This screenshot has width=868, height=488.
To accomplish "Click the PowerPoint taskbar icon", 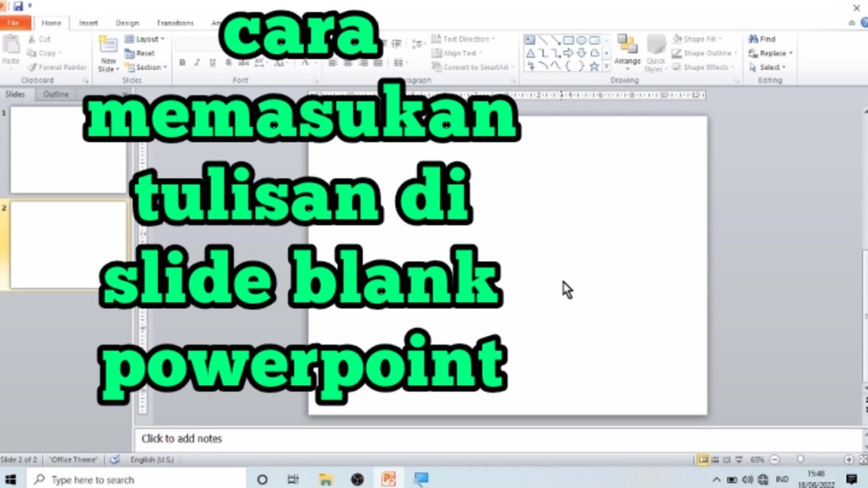I will (x=389, y=479).
